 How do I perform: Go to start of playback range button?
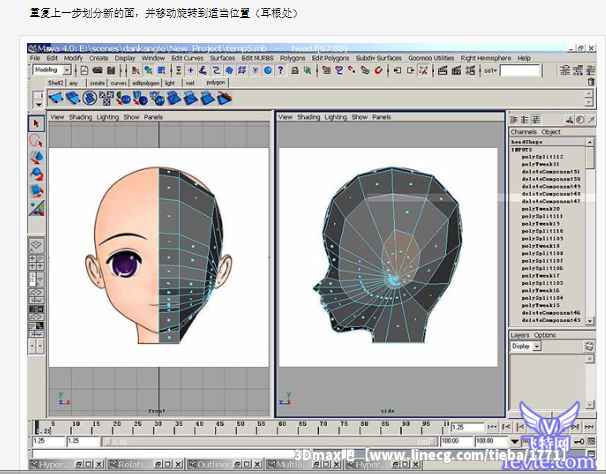[x=492, y=427]
